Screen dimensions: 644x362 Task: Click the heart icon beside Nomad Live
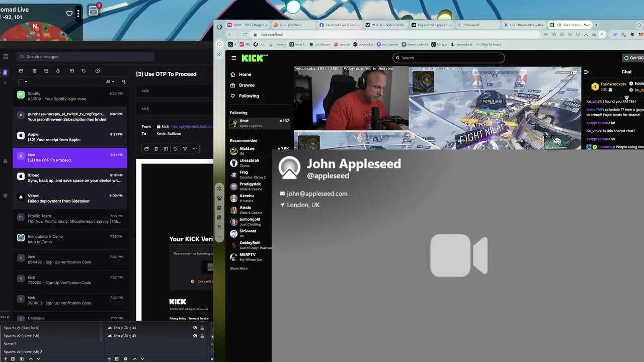point(69,13)
